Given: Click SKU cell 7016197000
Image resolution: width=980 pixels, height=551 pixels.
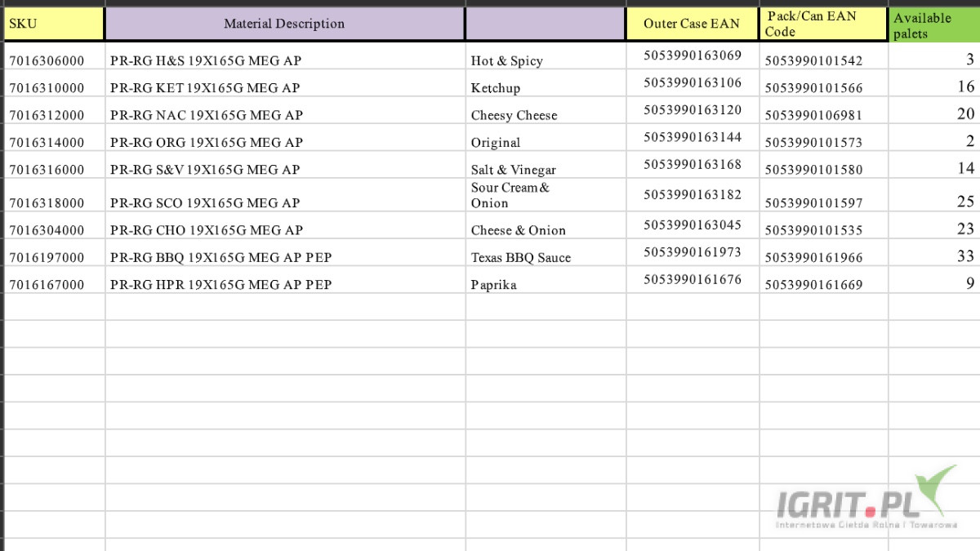Looking at the screenshot, I should point(47,257).
